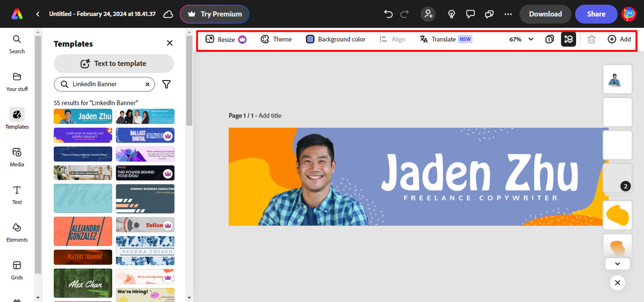644x302 pixels.
Task: Expand the layer list down chevron
Action: (x=618, y=264)
